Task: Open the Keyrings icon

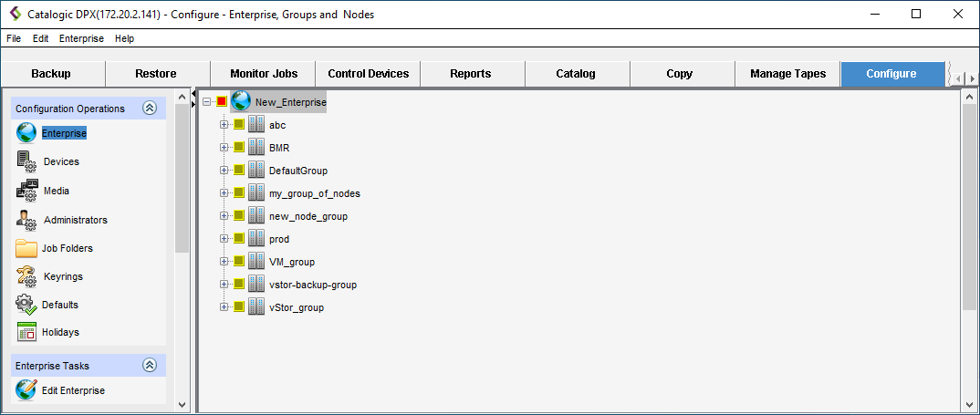Action: pyautogui.click(x=26, y=276)
